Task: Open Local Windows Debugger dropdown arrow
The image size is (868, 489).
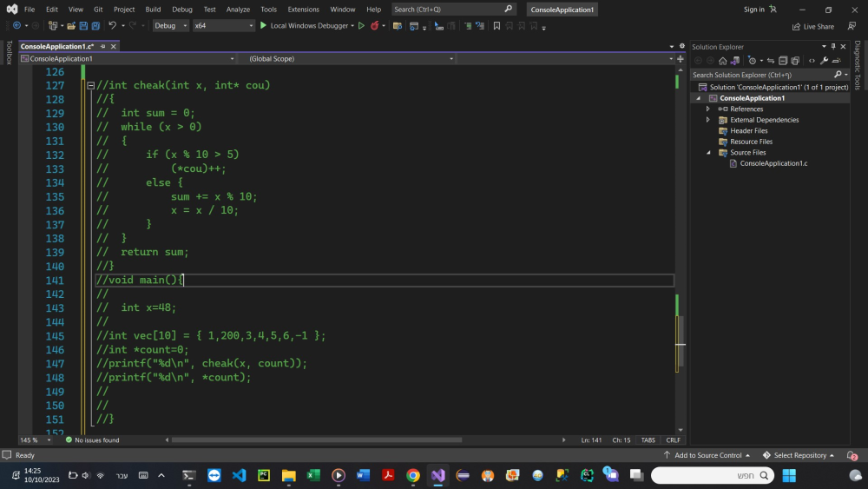Action: (x=352, y=26)
